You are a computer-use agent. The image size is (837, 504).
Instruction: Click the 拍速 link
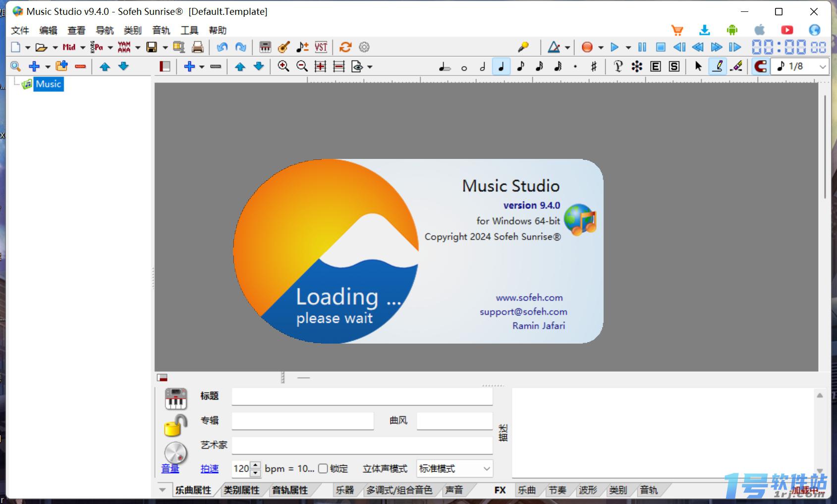[x=210, y=468]
